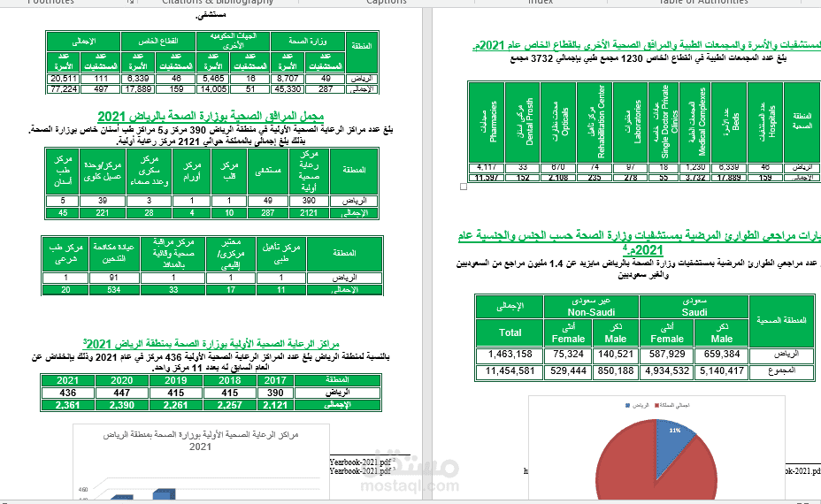Click the Total header in the emergency visits table
This screenshot has width=821, height=504.
(510, 332)
